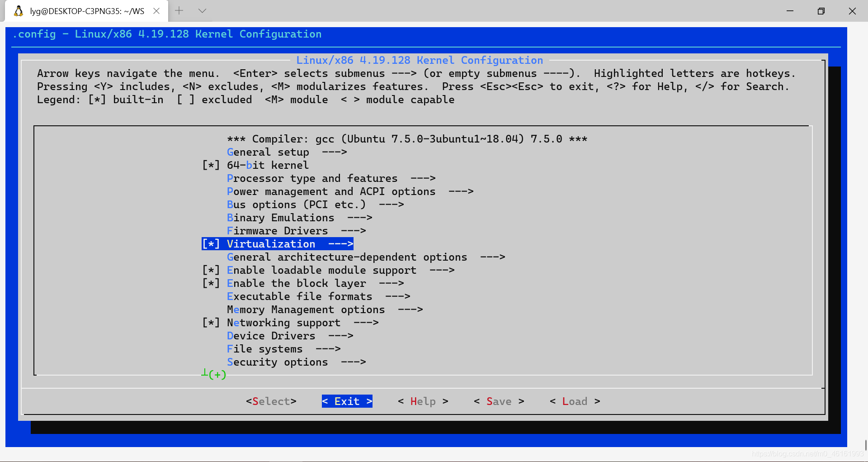Open the Security options submenu
This screenshot has width=868, height=462.
[296, 362]
